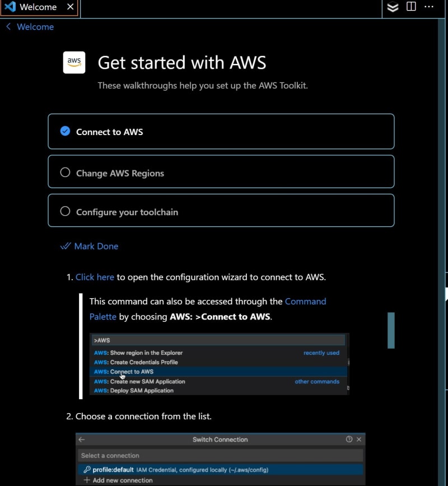448x486 pixels.
Task: Expand the Configure your toolchain step
Action: pos(221,210)
